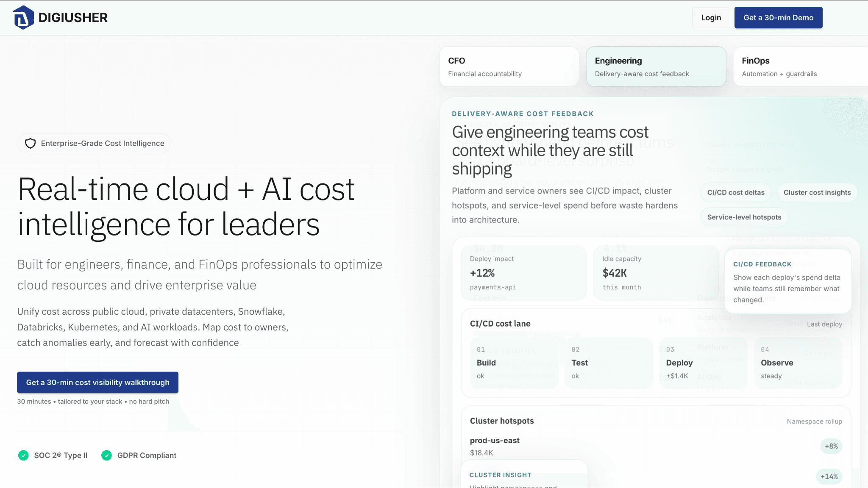Select the 02 Test stage card
Image resolution: width=868 pixels, height=488 pixels.
pos(609,363)
